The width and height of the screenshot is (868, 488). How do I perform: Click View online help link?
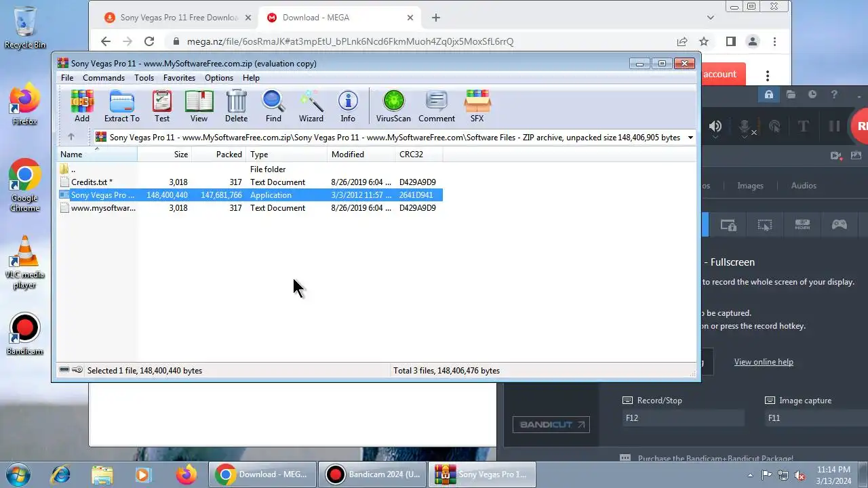coord(764,362)
